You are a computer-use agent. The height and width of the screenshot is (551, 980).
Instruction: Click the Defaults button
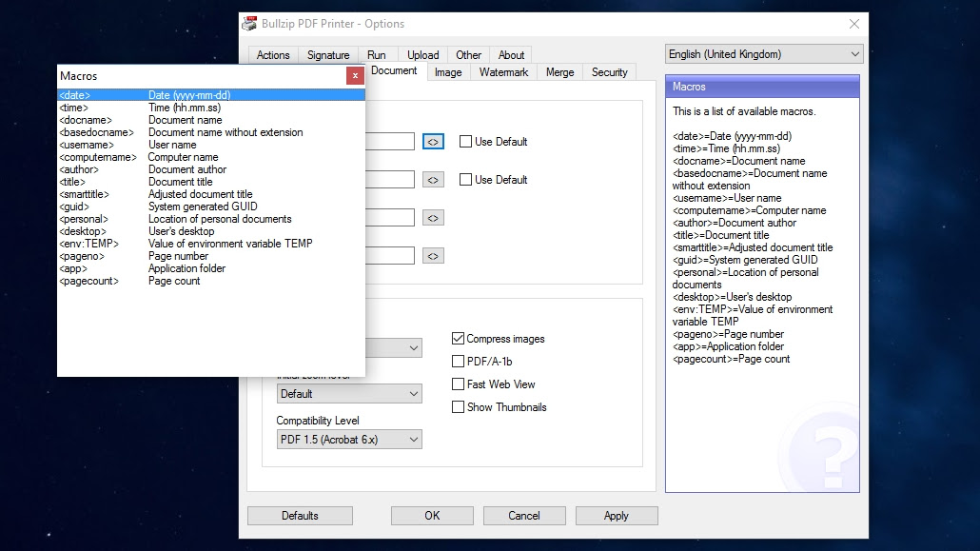point(300,516)
